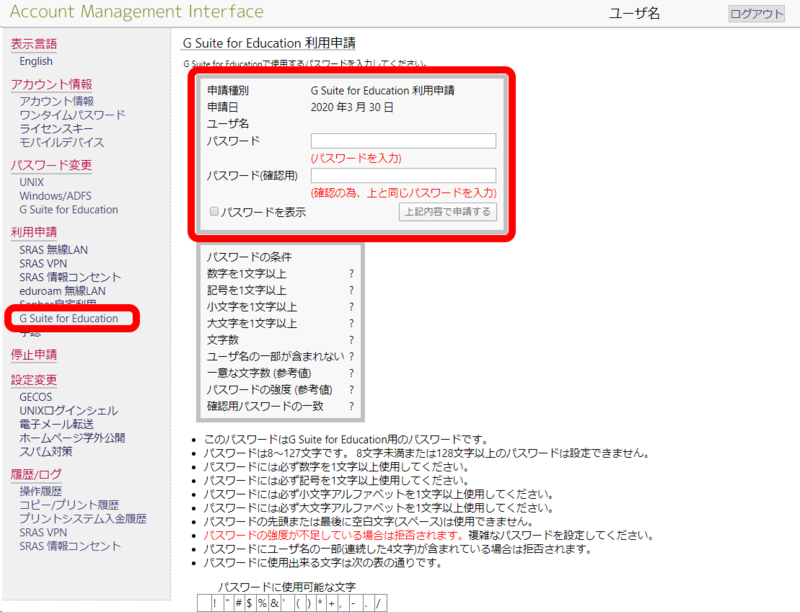Open コピー/プリント履歴
The width and height of the screenshot is (800, 612).
point(69,505)
